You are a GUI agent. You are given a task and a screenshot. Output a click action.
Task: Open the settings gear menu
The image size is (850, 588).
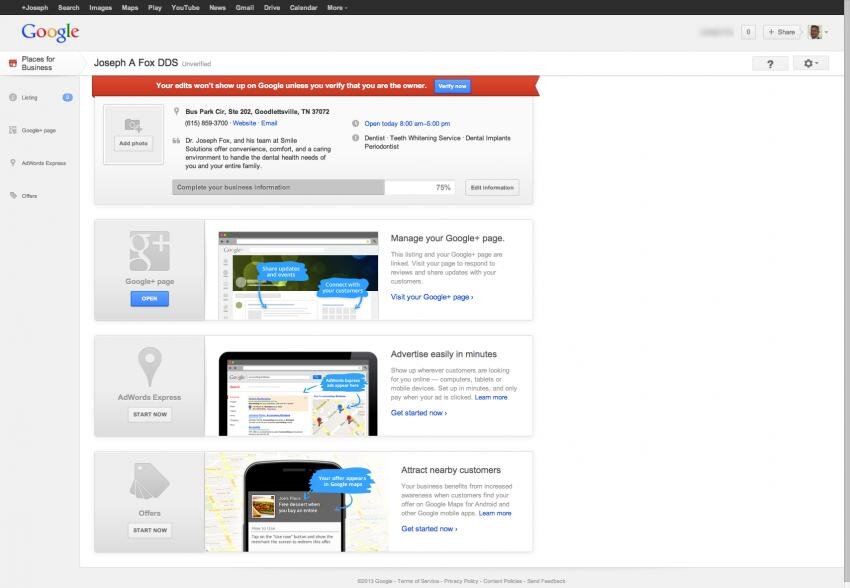(x=811, y=63)
